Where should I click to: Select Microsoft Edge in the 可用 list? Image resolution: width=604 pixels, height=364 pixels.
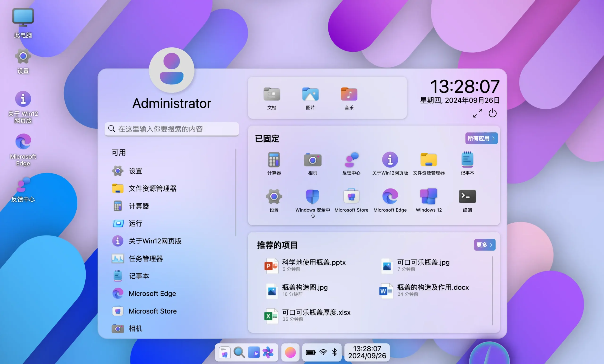[x=172, y=293]
